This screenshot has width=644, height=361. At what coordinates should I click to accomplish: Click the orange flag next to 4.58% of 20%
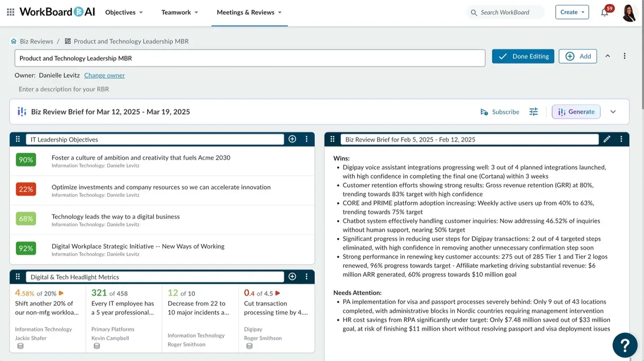[x=61, y=293]
